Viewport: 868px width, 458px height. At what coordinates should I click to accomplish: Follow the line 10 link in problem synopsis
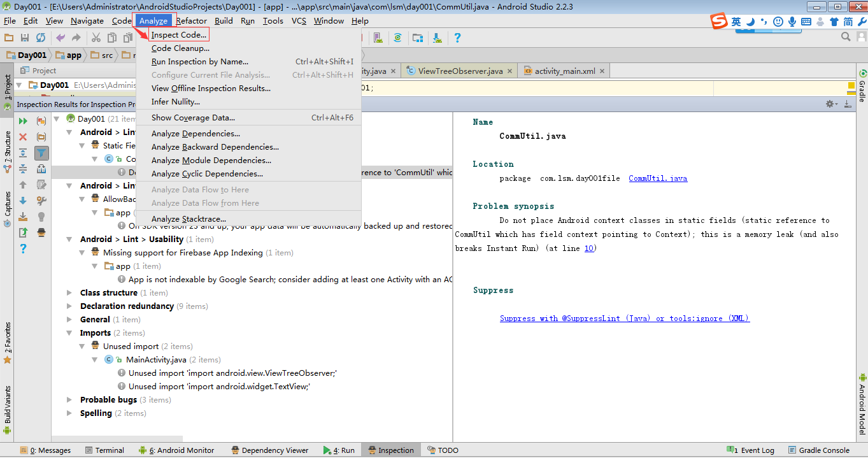589,248
